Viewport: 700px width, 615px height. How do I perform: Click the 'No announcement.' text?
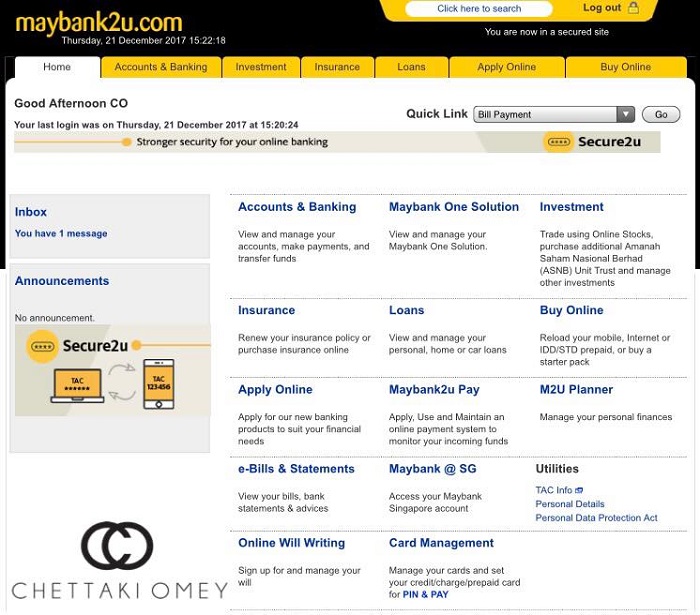(54, 318)
